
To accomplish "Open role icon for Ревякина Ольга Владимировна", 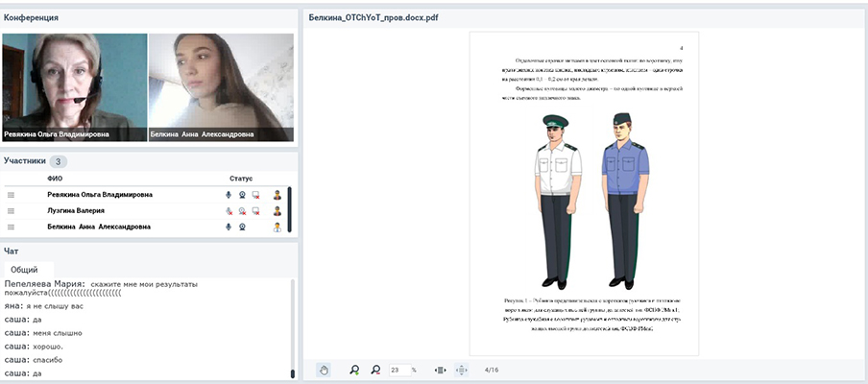I will click(x=277, y=195).
